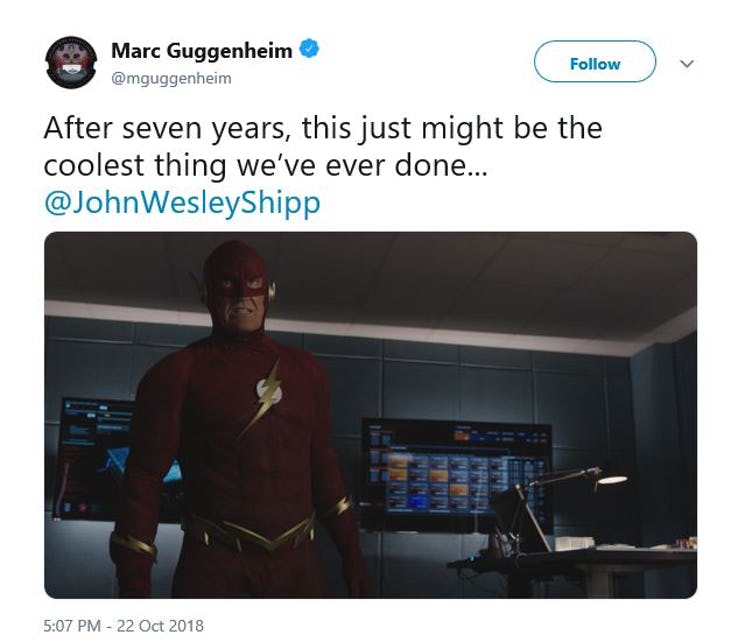Viewport: 738px width, 642px height.
Task: Click the blue verified badge
Action: pyautogui.click(x=310, y=48)
